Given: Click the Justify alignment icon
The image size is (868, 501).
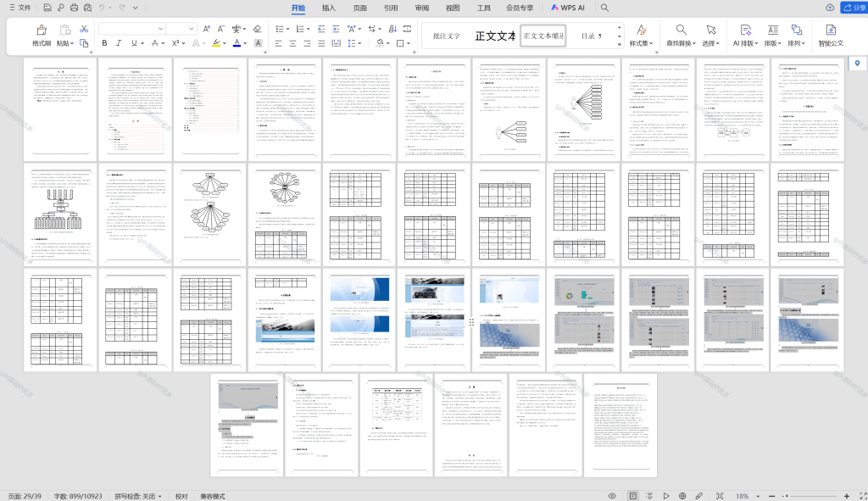Looking at the screenshot, I should (321, 43).
